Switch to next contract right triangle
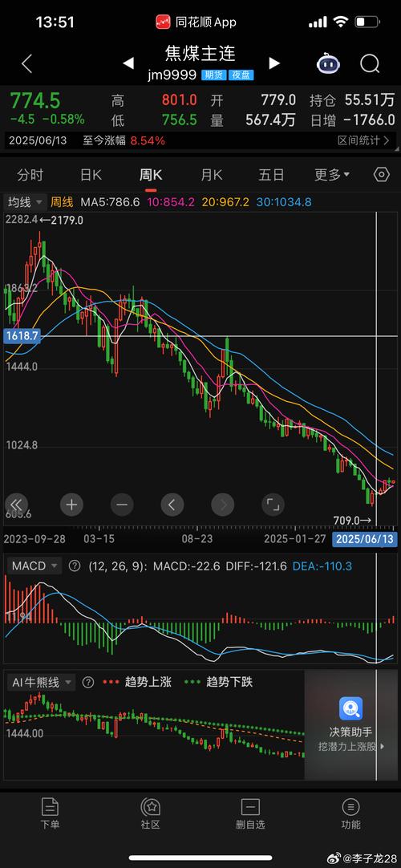The width and height of the screenshot is (401, 868). 273,63
